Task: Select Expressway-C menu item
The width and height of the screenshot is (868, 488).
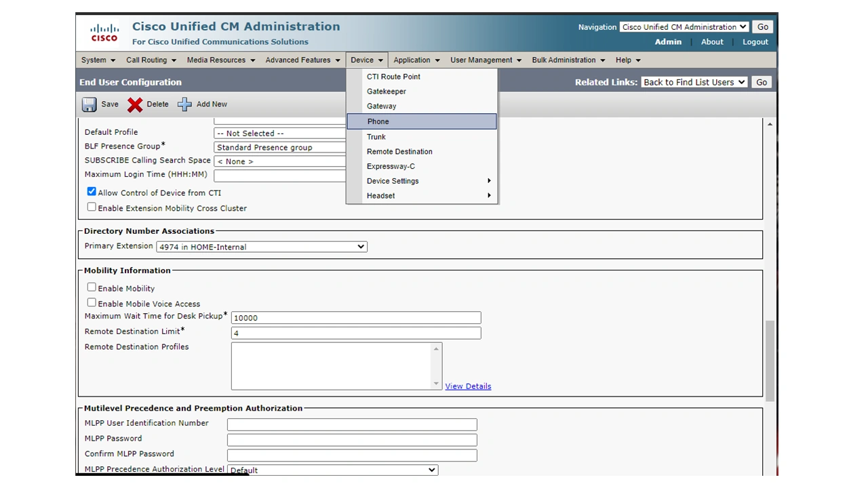Action: 422,166
